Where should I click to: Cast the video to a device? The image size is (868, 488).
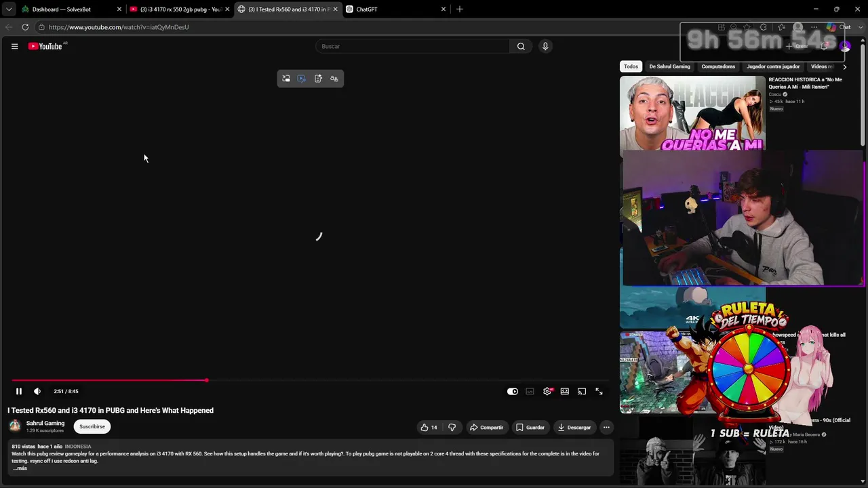582,391
